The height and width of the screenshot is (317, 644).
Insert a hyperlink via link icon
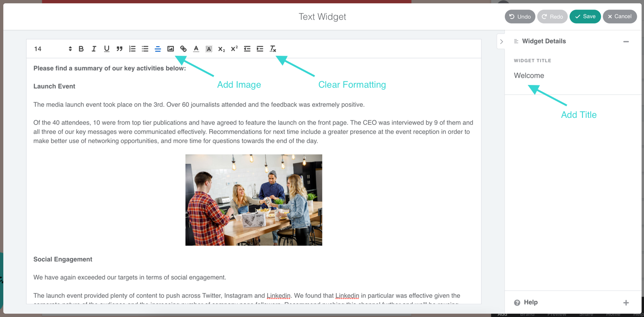(183, 49)
